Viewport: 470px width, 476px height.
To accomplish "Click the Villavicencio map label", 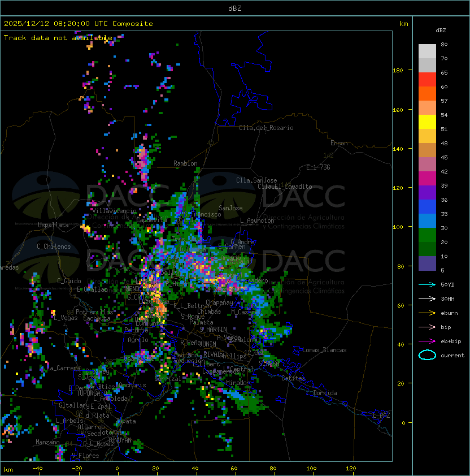I will pos(114,211).
